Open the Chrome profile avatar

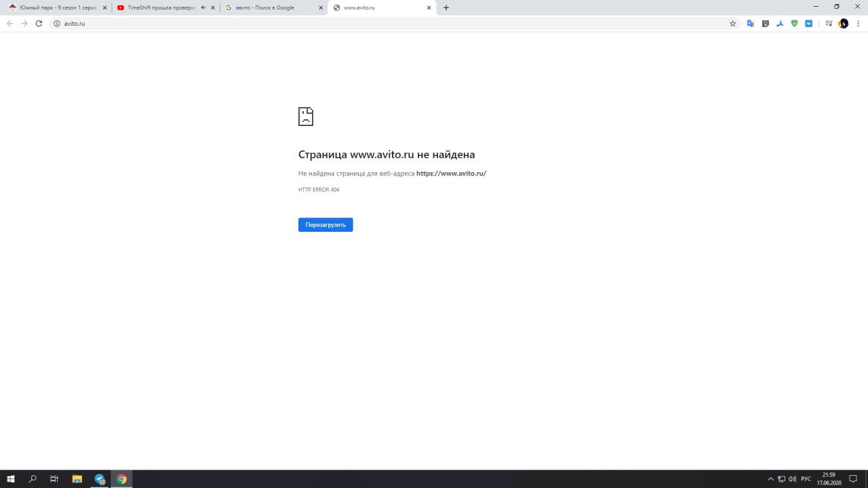coord(844,23)
